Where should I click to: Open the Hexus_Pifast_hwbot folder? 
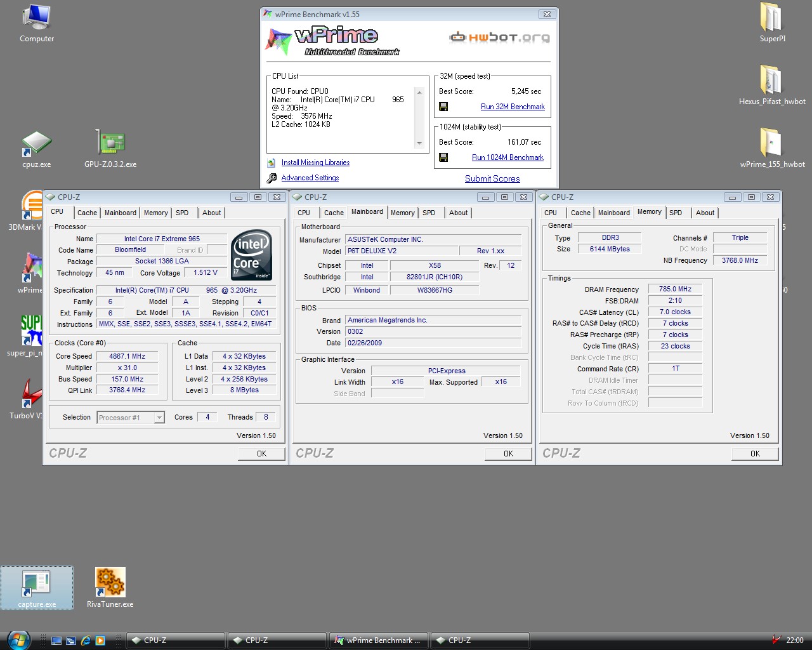click(x=772, y=85)
